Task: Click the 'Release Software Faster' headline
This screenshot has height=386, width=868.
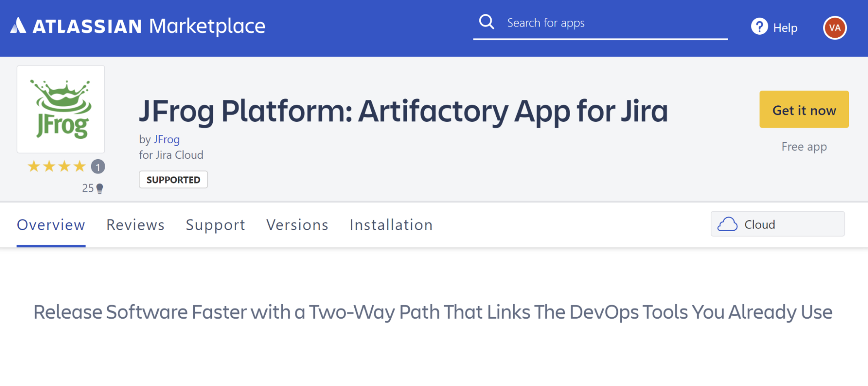Action: [433, 312]
